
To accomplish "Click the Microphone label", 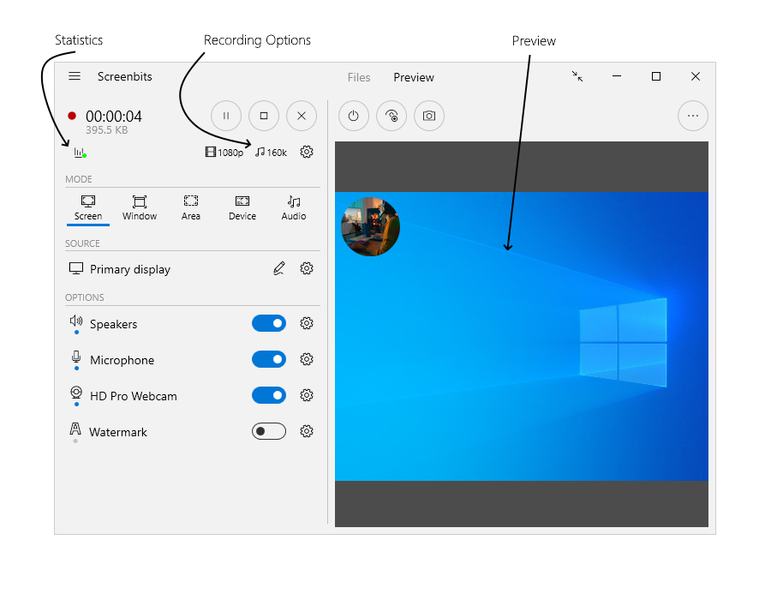I will point(122,360).
